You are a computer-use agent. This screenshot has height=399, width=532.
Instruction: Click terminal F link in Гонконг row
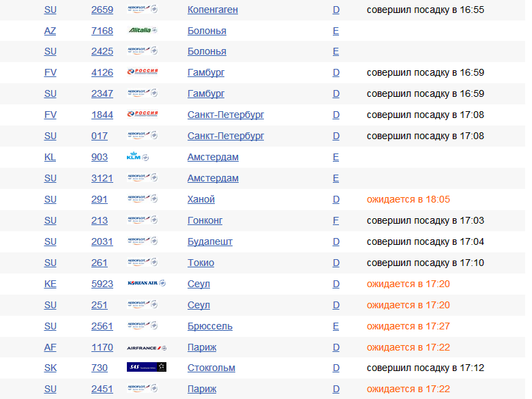[336, 220]
